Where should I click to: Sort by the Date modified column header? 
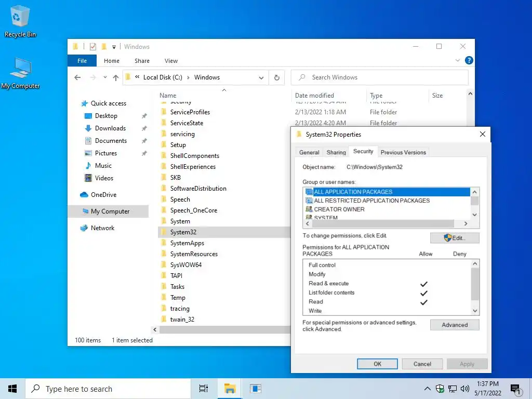click(314, 96)
